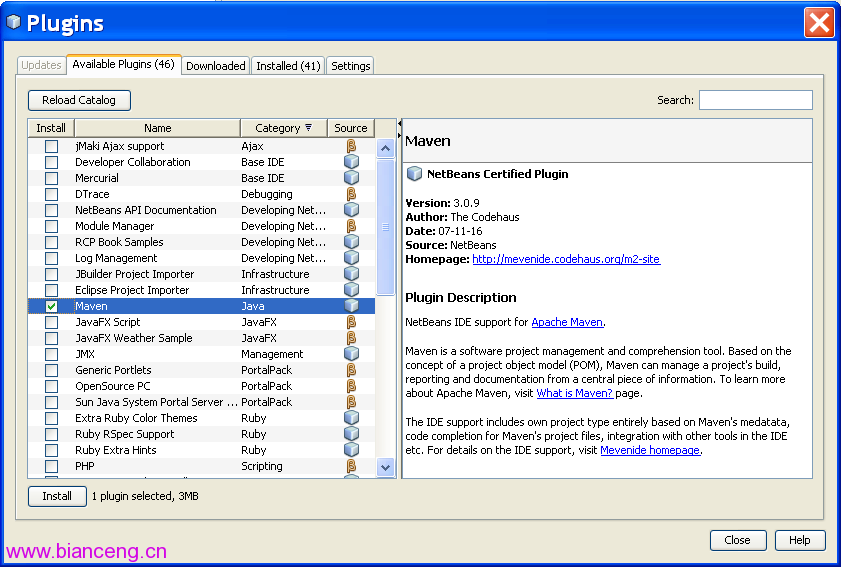The height and width of the screenshot is (567, 841).
Task: Click inside the Search field
Action: 756,100
